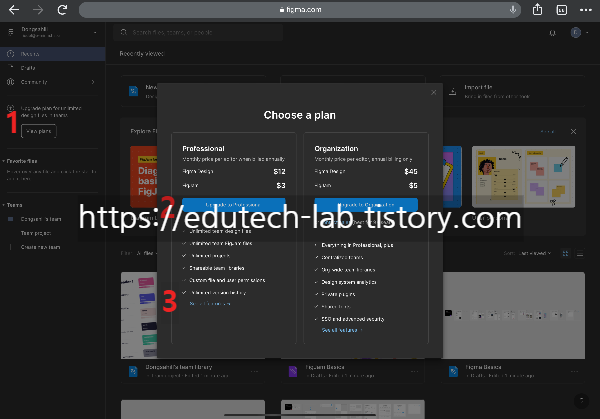Open the browser share icon

(x=537, y=9)
